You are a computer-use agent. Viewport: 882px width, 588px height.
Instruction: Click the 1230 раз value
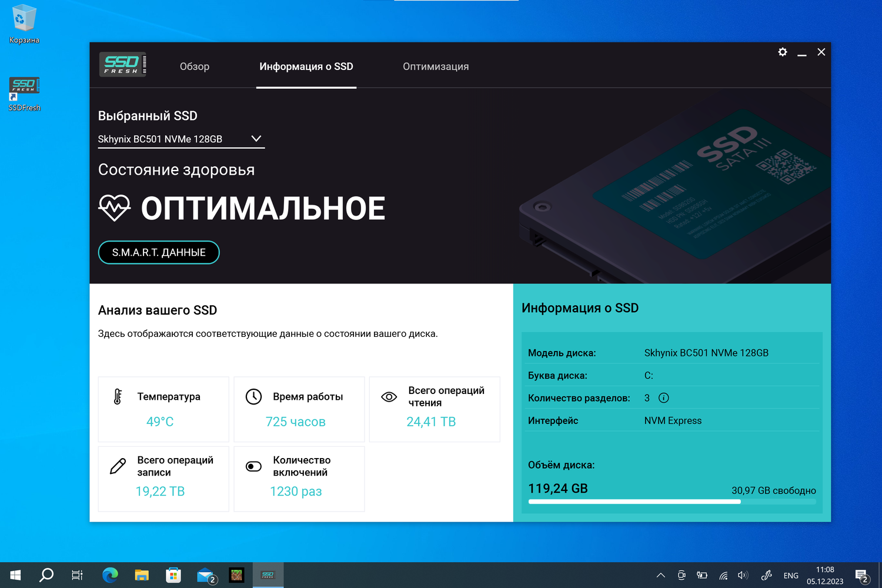(x=296, y=492)
